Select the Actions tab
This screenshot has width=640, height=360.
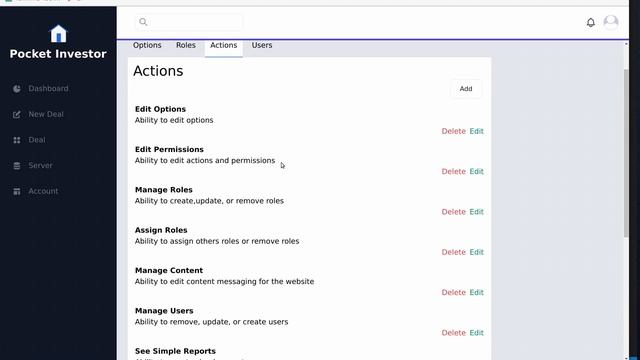(224, 45)
